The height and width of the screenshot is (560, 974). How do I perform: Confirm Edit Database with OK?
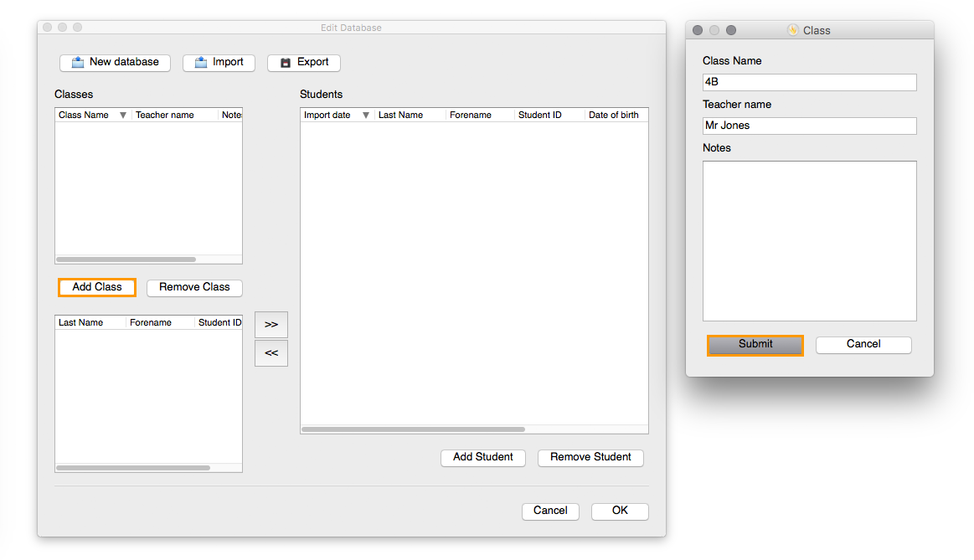tap(620, 511)
